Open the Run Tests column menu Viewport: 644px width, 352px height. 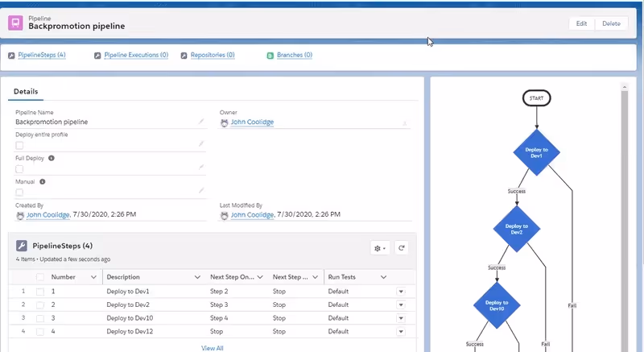point(383,277)
